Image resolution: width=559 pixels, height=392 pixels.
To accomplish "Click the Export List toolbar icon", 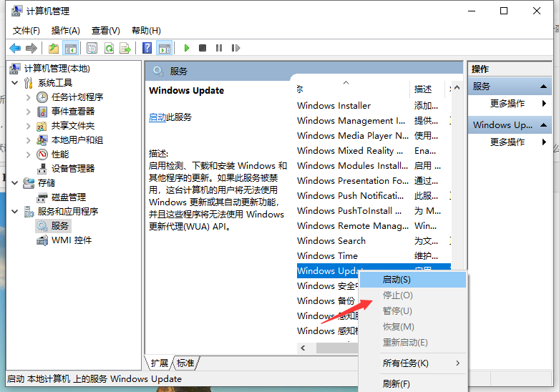I will tap(125, 48).
